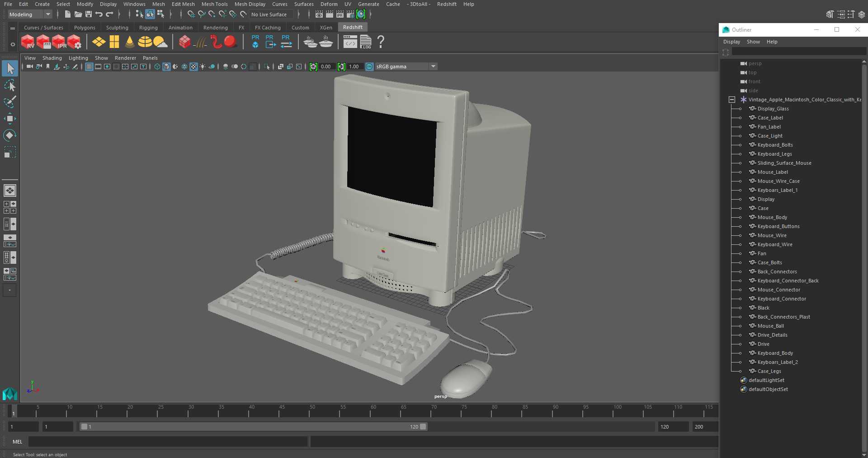Select Display_Glass in the Outliner
The height and width of the screenshot is (458, 868).
773,109
